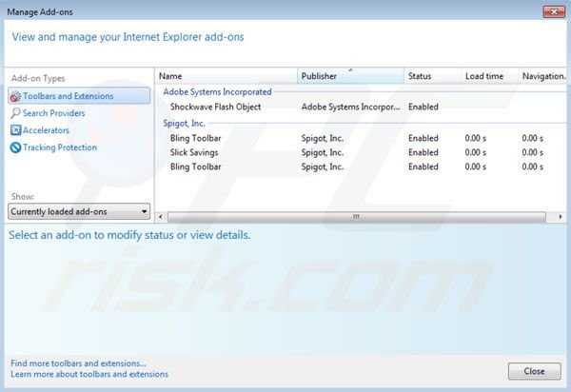Click the navigation time value for Slick Savings
Image resolution: width=571 pixels, height=392 pixels.
pos(532,152)
